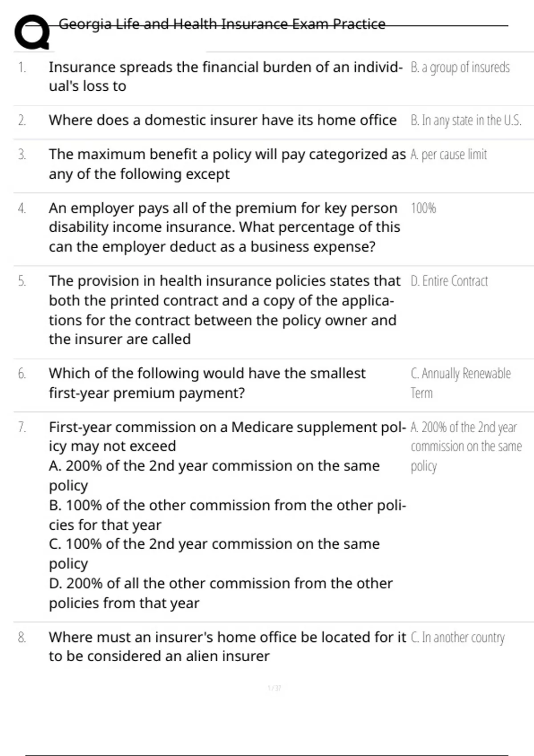Viewport: 534px width, 756px height.
Task: Select question 1 about insurance spreading loss
Action: point(225,76)
